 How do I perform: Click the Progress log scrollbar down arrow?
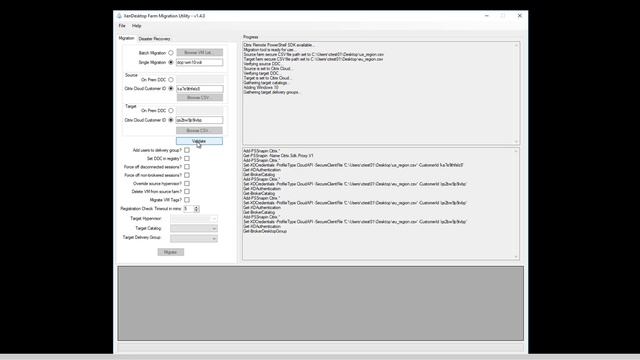click(x=516, y=142)
